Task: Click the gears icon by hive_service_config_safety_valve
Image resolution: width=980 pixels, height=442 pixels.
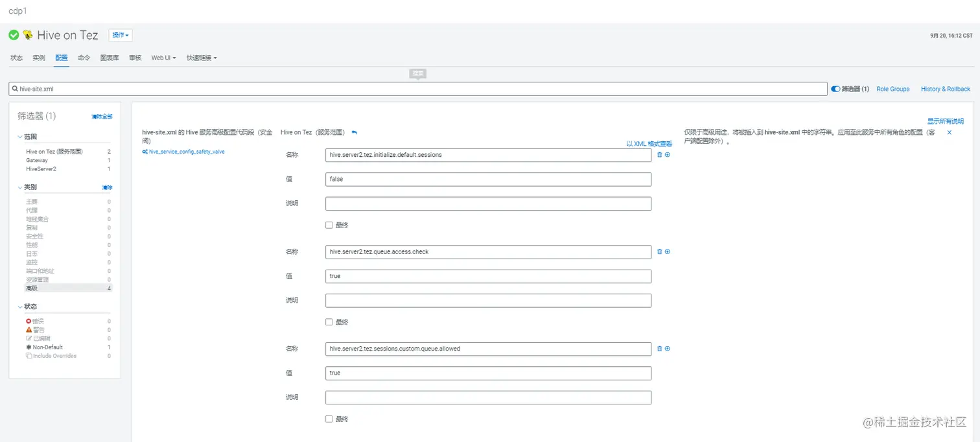Action: click(145, 152)
